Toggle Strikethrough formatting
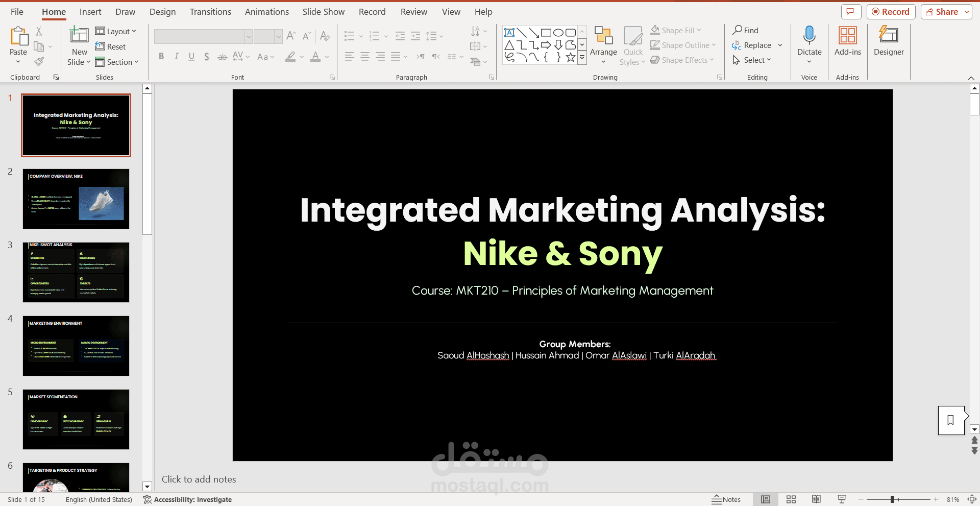This screenshot has height=506, width=980. point(222,57)
